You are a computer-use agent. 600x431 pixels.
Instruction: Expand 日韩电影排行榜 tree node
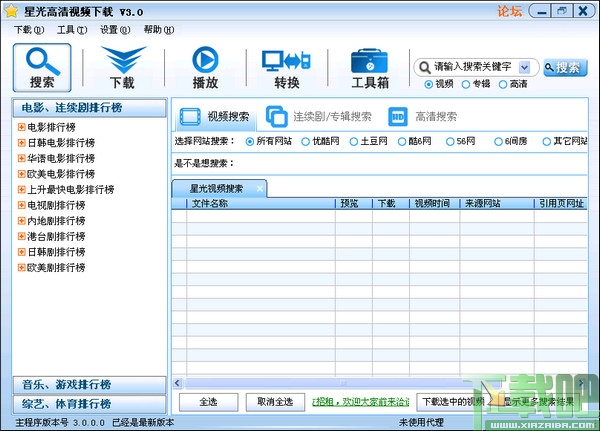(x=22, y=142)
